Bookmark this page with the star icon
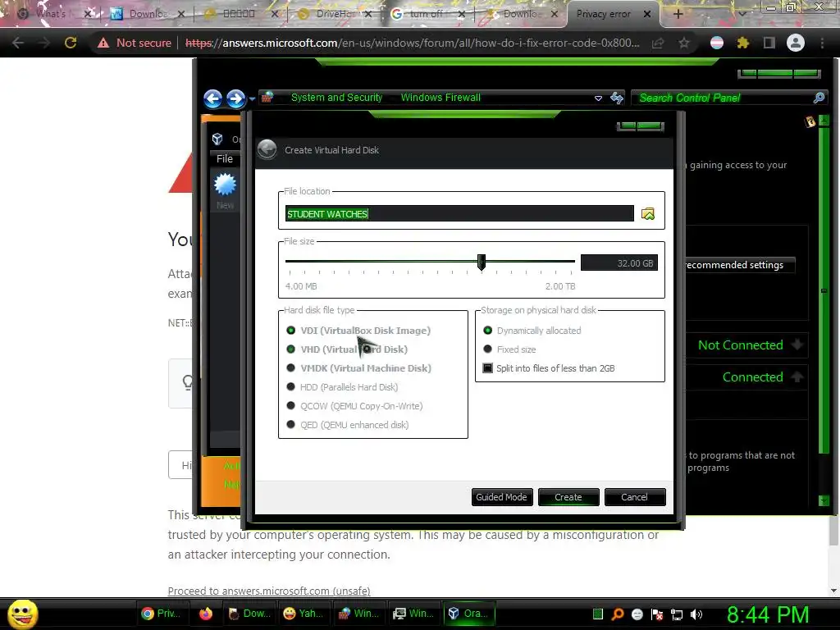Image resolution: width=840 pixels, height=630 pixels. tap(684, 43)
